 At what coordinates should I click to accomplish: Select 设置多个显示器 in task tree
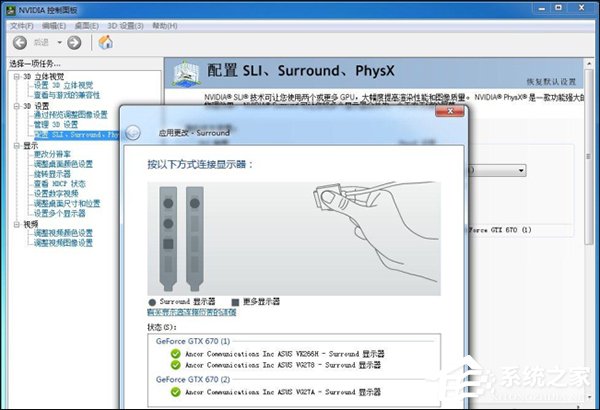pyautogui.click(x=60, y=213)
